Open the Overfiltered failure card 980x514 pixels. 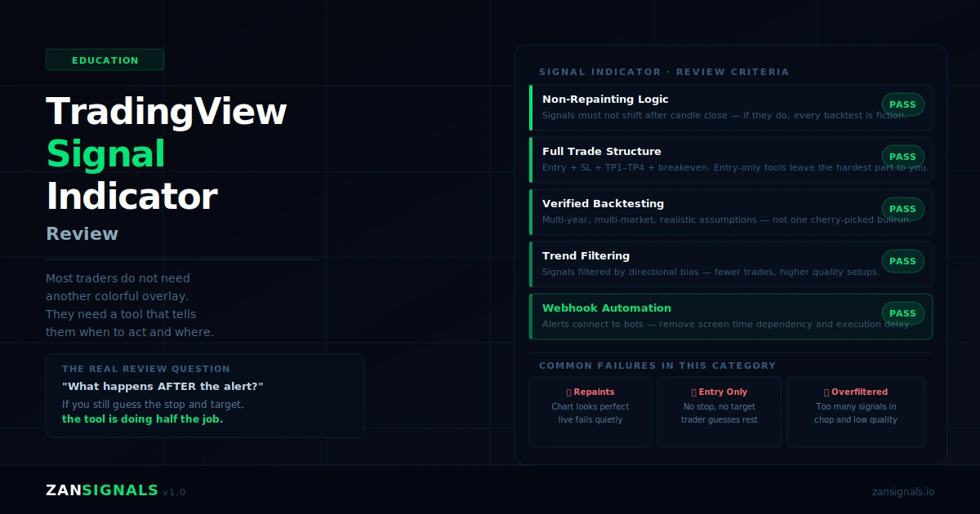(x=856, y=412)
